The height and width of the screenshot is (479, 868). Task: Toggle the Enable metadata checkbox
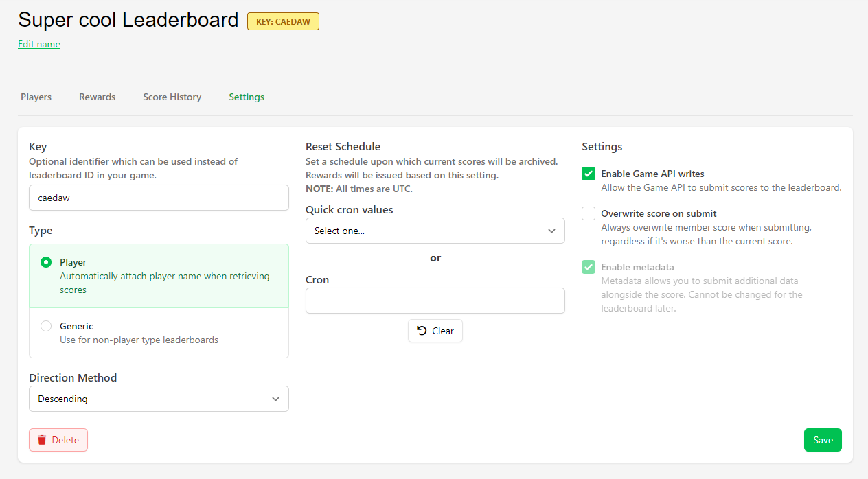tap(589, 267)
